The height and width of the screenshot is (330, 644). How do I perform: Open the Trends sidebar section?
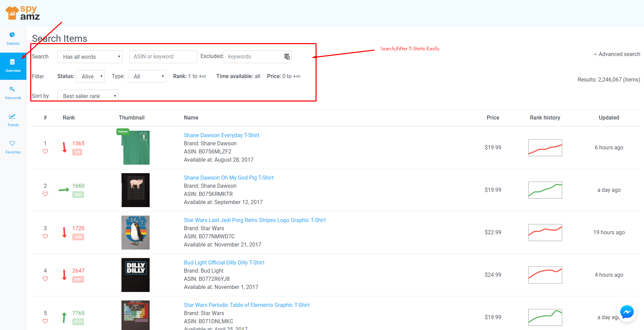[x=13, y=120]
